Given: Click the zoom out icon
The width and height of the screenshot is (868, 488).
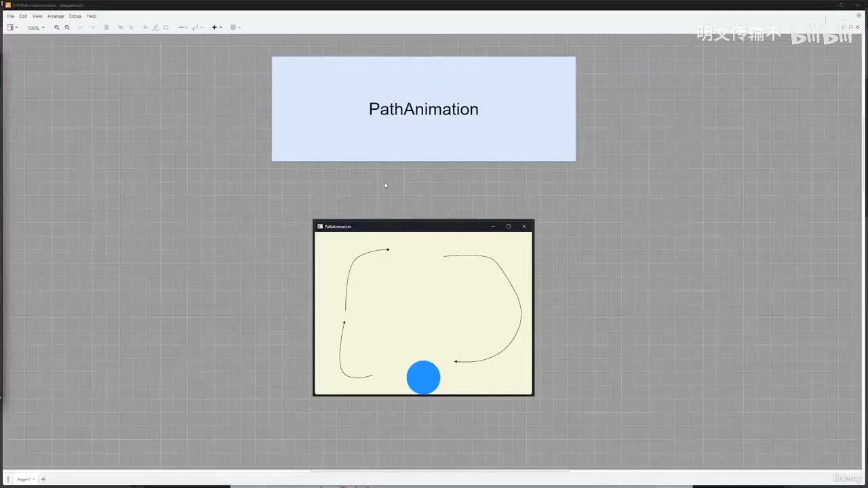Looking at the screenshot, I should (x=67, y=28).
